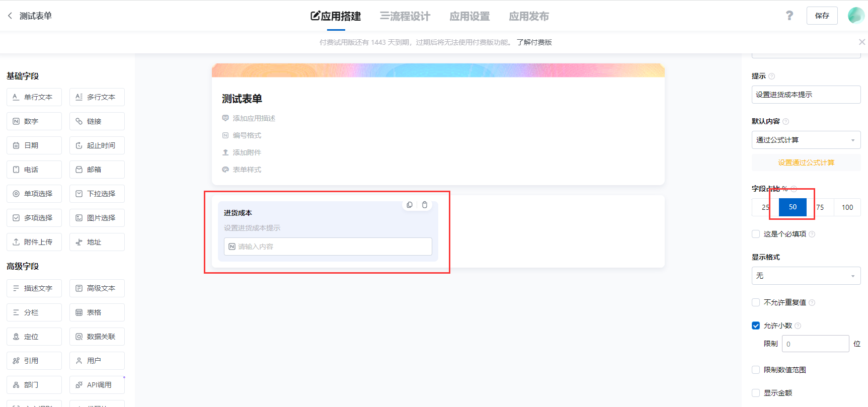Viewport: 868px width, 407px height.
Task: Click the copy icon on 进货成本 field
Action: tap(410, 205)
